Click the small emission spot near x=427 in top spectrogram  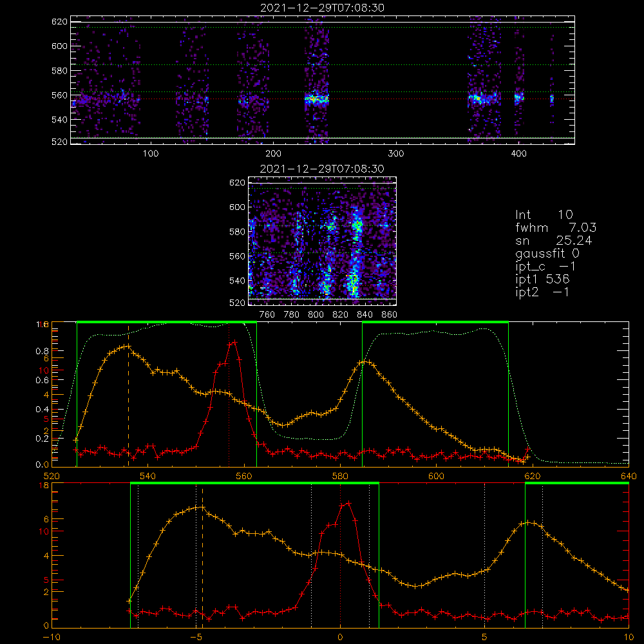(x=552, y=99)
